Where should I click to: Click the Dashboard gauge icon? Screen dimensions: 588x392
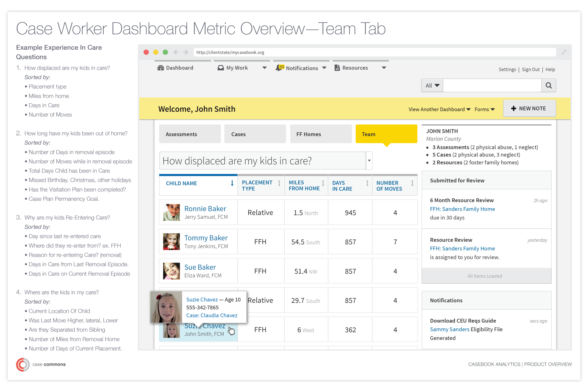(x=160, y=68)
